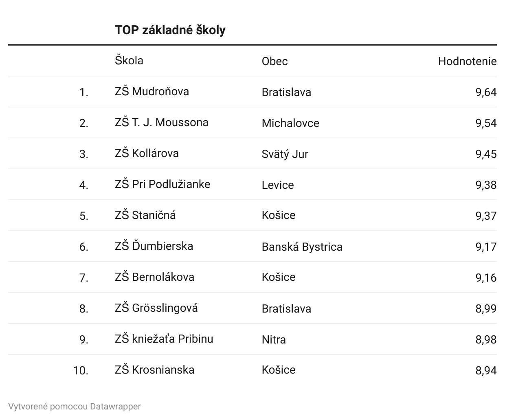Click the ZŠ Pri Podlužianke row name

click(x=162, y=184)
